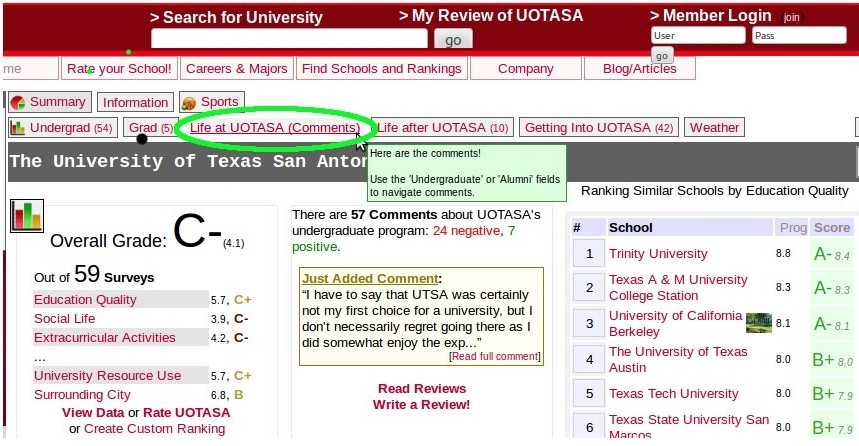Open University of California Berkeley link
Screen dimensions: 859x446
pos(675,323)
